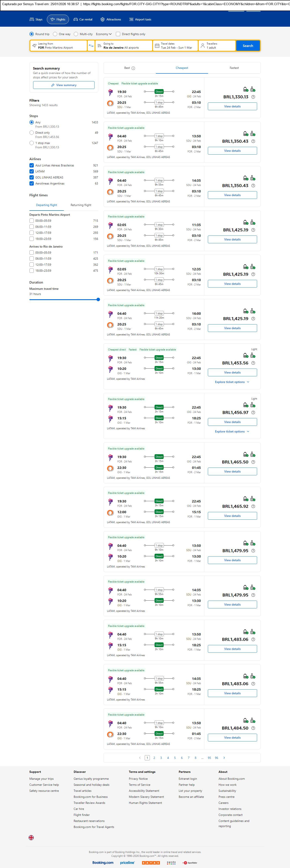The height and width of the screenshot is (868, 290).
Task: Select the One way trip radio button
Action: [55, 34]
